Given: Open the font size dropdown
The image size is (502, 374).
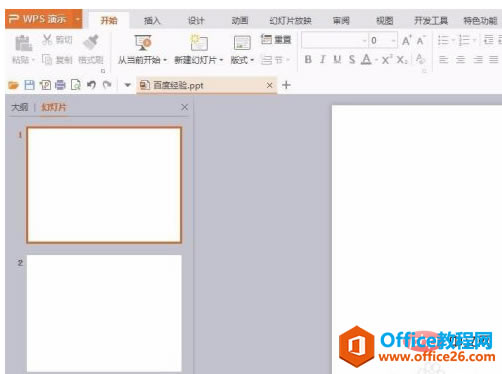Looking at the screenshot, I should pos(394,41).
